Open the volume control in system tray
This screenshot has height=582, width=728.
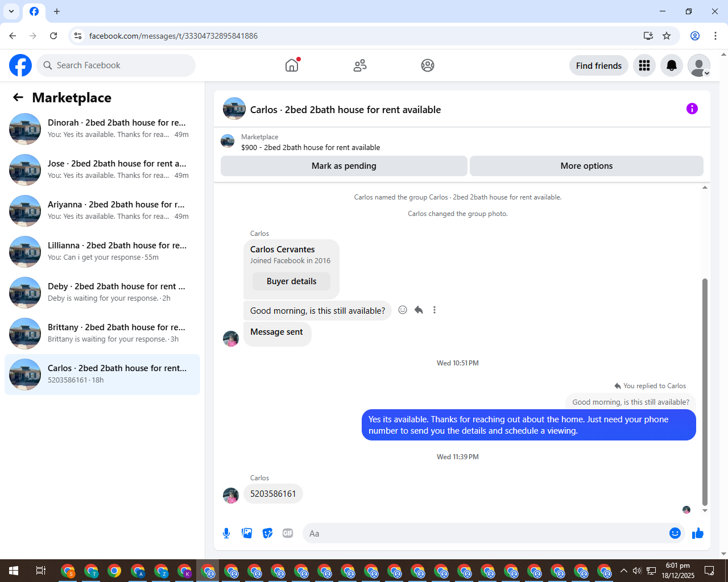coord(637,571)
